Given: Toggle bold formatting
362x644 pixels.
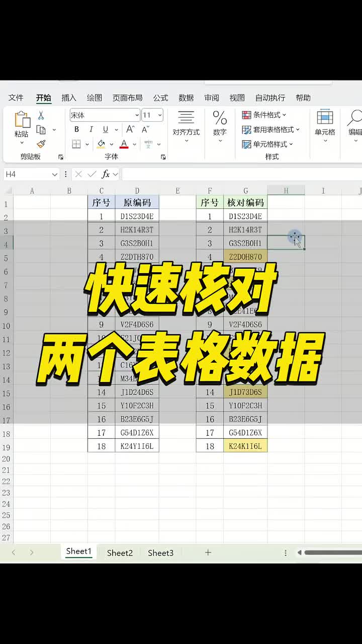Looking at the screenshot, I should coord(76,129).
